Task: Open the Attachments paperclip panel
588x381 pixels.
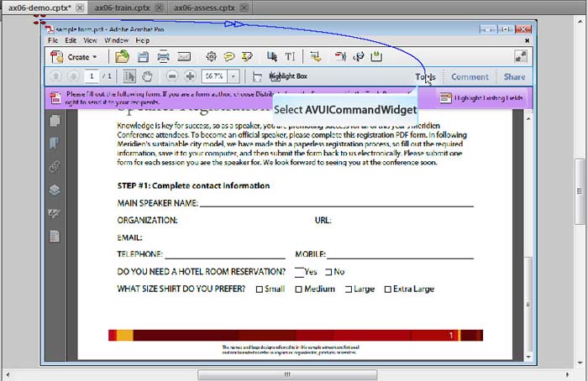Action: point(55,167)
